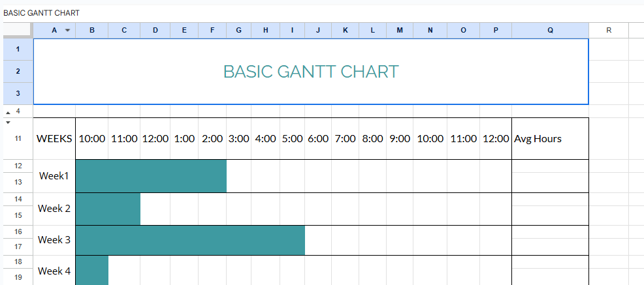Select the Week1 label cell

[54, 176]
